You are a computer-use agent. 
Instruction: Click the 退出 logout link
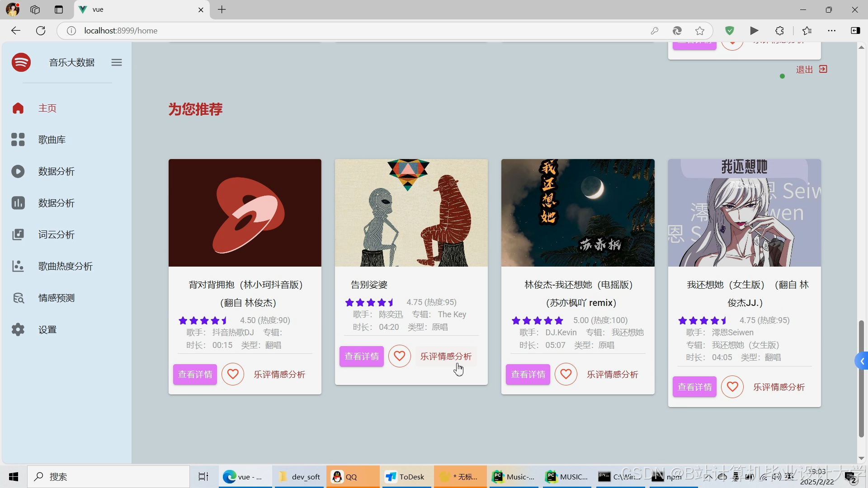[804, 69]
